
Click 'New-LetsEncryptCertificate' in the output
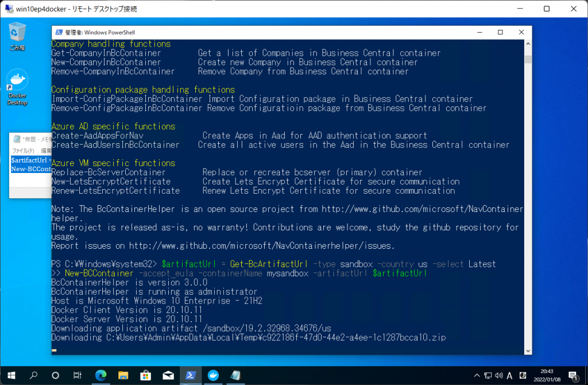point(111,182)
